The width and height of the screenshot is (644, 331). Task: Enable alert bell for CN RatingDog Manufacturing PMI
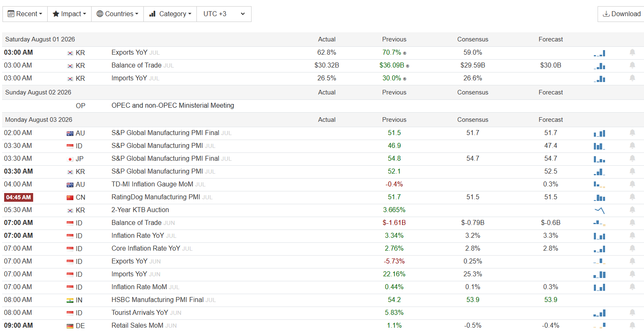coord(632,197)
